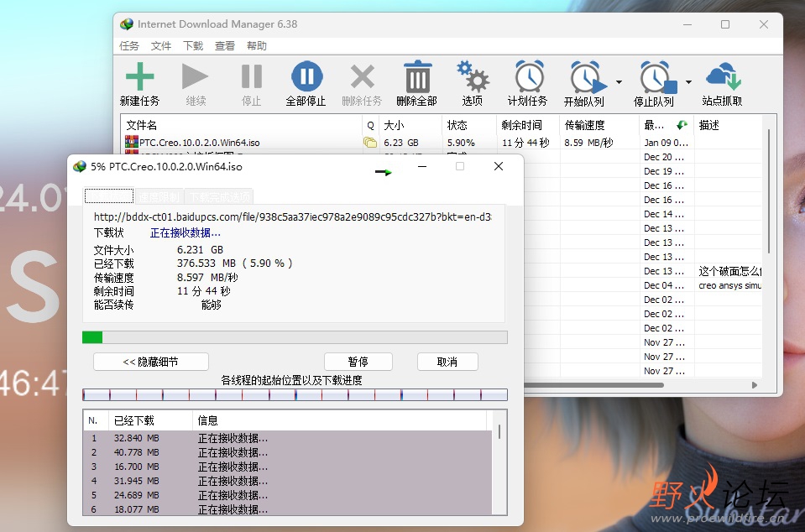Click the 暂停 button
The width and height of the screenshot is (805, 532).
pos(358,362)
